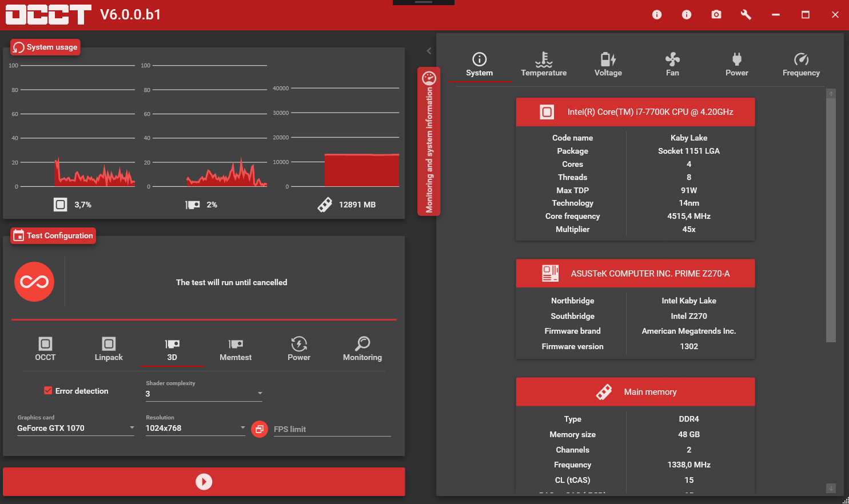Uncheck the Error detection checkbox
849x504 pixels.
click(48, 391)
